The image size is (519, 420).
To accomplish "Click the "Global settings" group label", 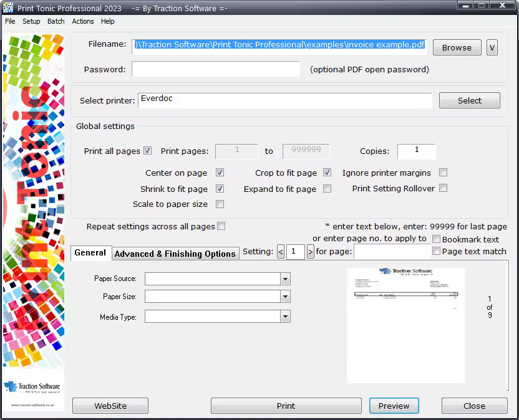I will tap(105, 126).
